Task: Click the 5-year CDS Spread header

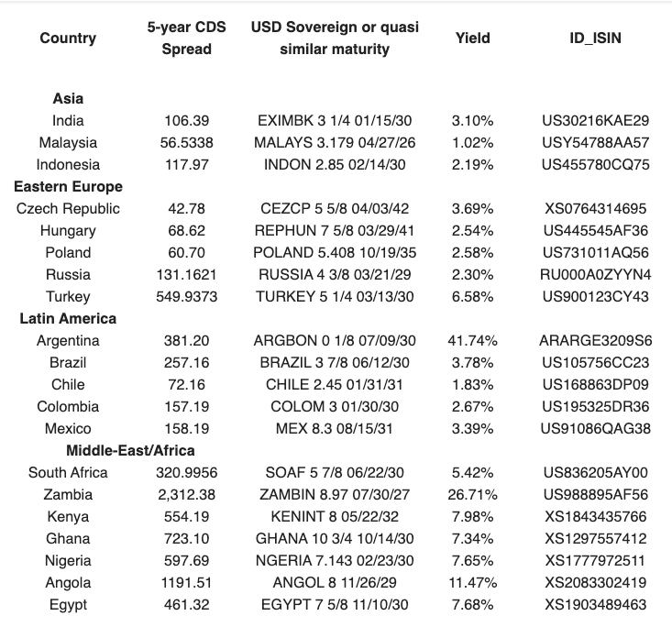Action: point(186,38)
